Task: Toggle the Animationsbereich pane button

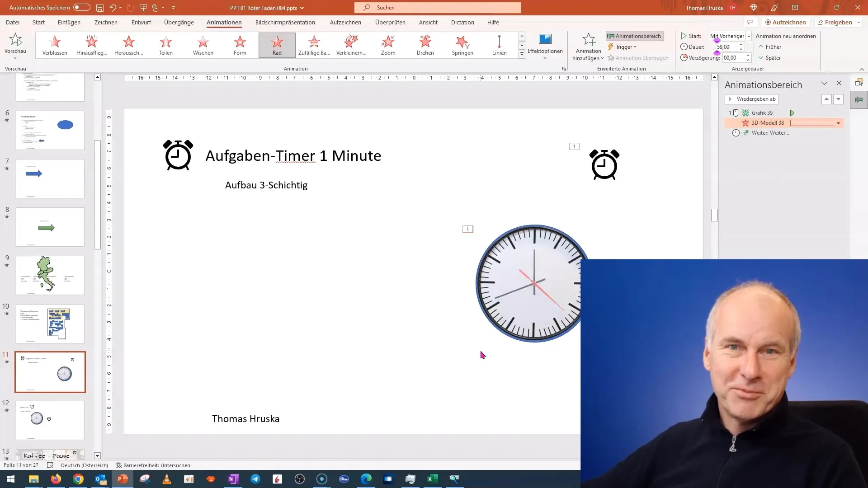Action: pyautogui.click(x=635, y=36)
